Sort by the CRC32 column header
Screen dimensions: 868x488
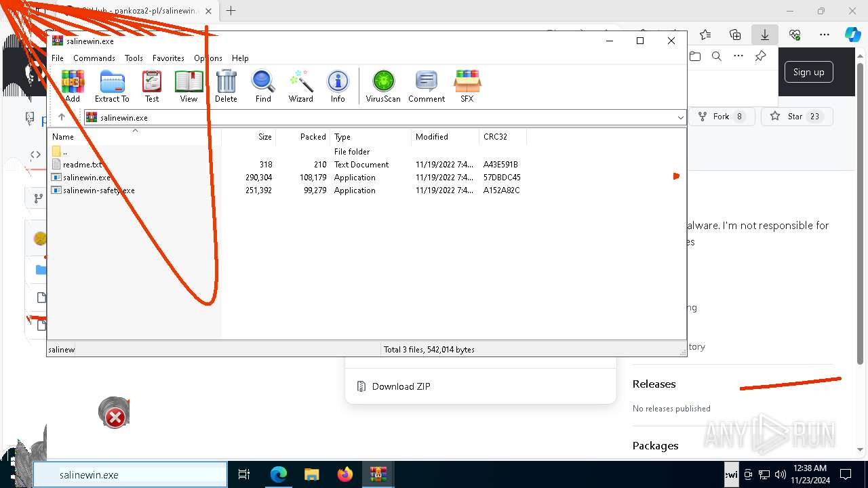(502, 137)
